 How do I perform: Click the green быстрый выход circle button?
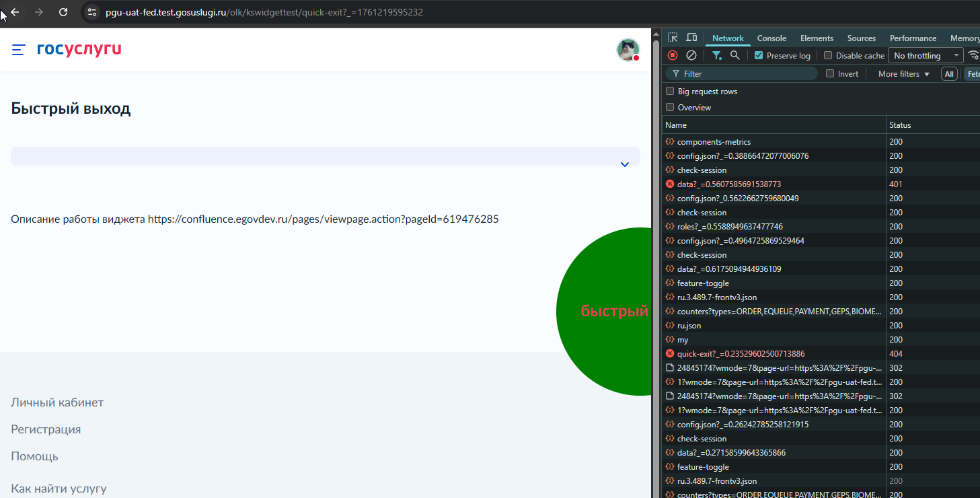[x=603, y=312]
